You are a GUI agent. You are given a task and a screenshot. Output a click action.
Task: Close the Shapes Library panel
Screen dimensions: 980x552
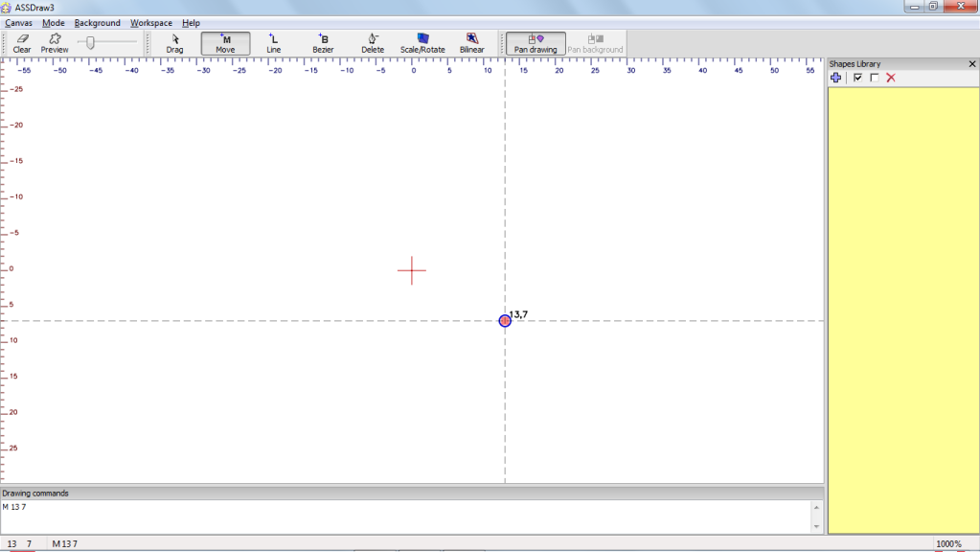click(972, 64)
